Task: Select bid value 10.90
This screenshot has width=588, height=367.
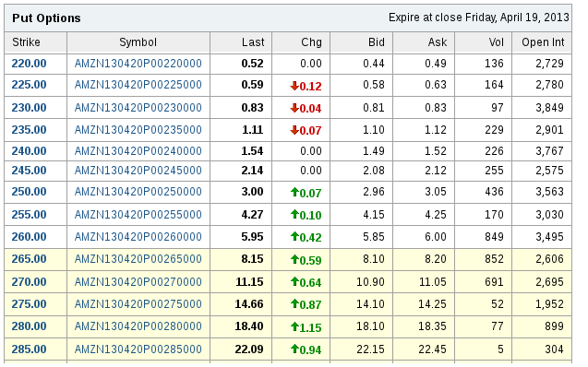Action: [370, 281]
